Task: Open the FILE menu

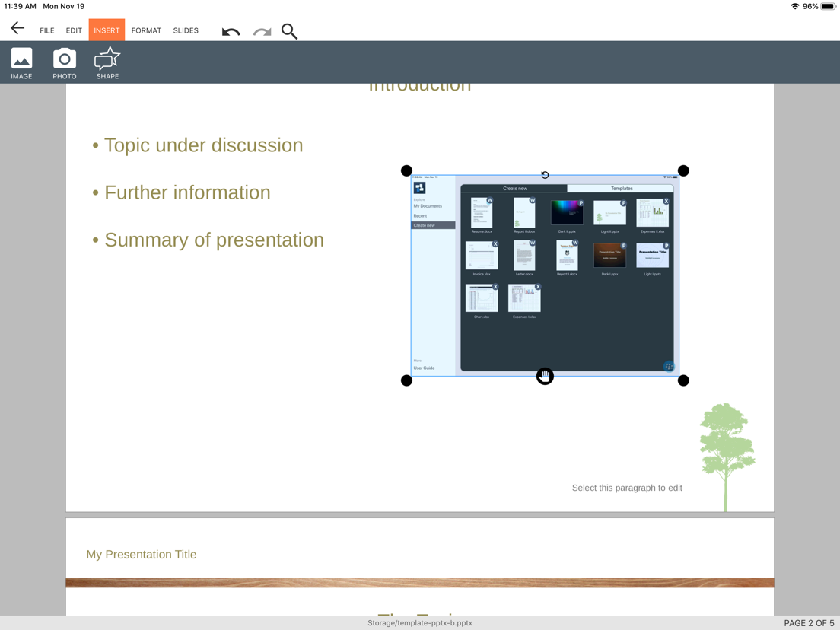Action: pyautogui.click(x=47, y=30)
